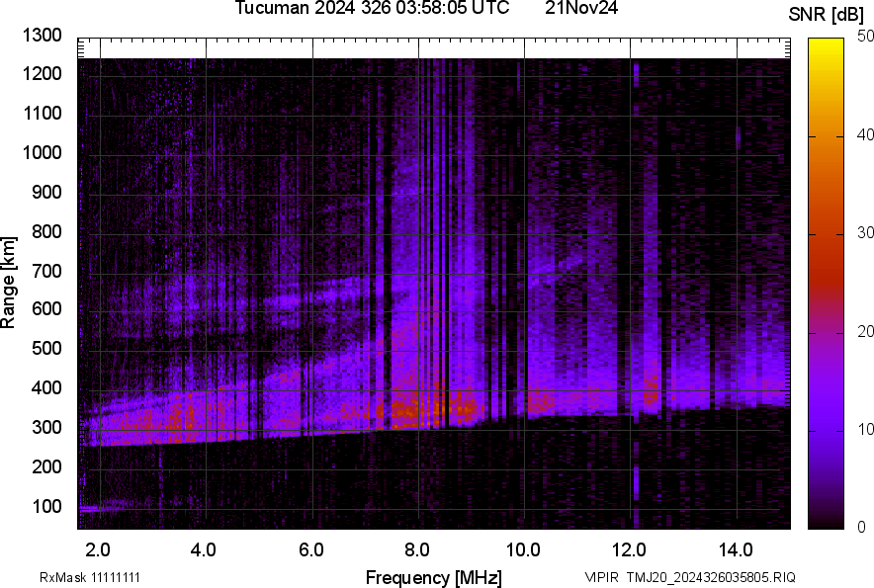Click the range tick label '500'
The width and height of the screenshot is (874, 588).
(x=46, y=348)
